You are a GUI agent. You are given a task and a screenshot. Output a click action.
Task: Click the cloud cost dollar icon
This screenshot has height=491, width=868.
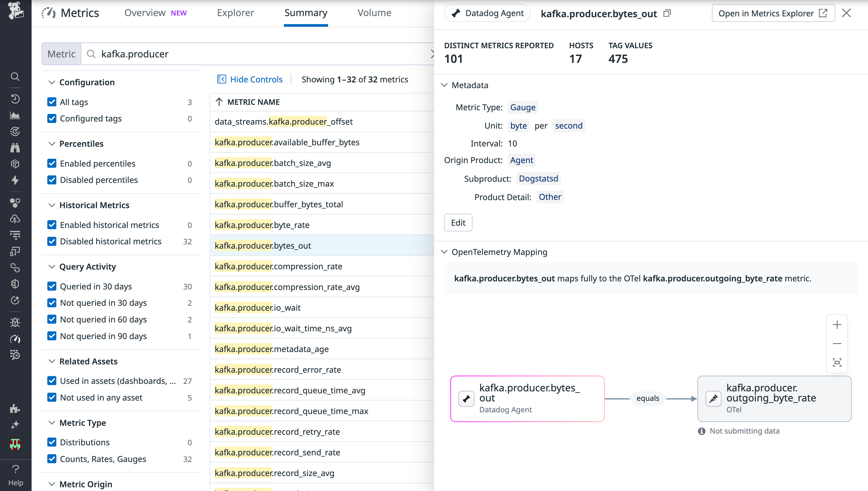[15, 218]
